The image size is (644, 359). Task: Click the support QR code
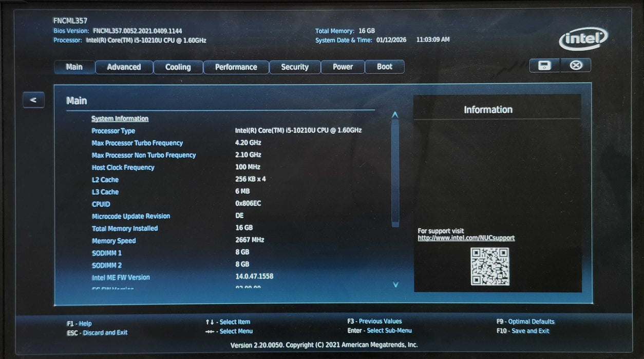[x=489, y=266]
